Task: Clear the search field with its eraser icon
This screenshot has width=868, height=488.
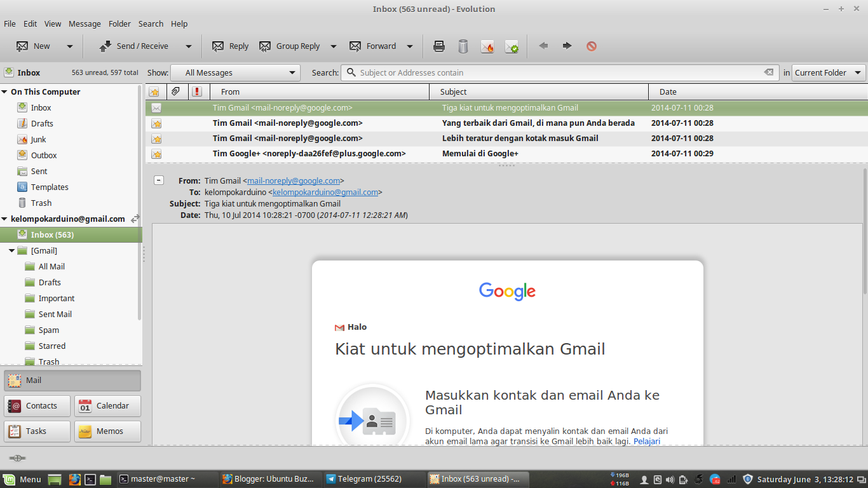Action: click(x=769, y=72)
